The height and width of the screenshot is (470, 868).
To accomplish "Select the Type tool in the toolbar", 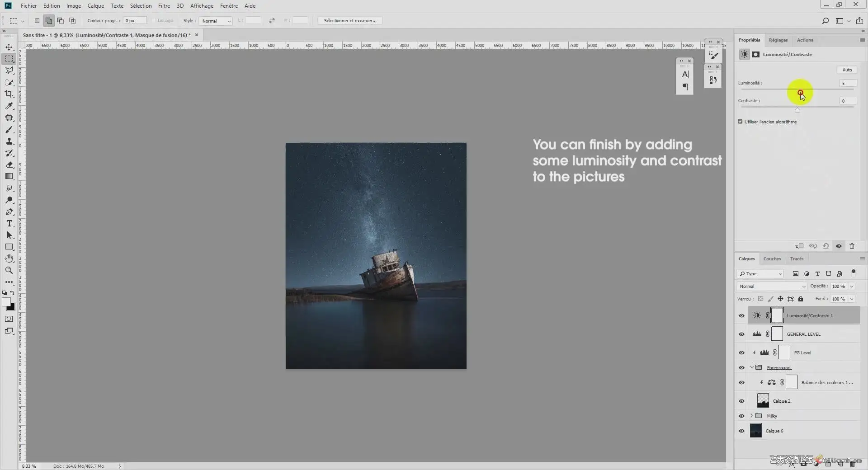I will pos(9,224).
